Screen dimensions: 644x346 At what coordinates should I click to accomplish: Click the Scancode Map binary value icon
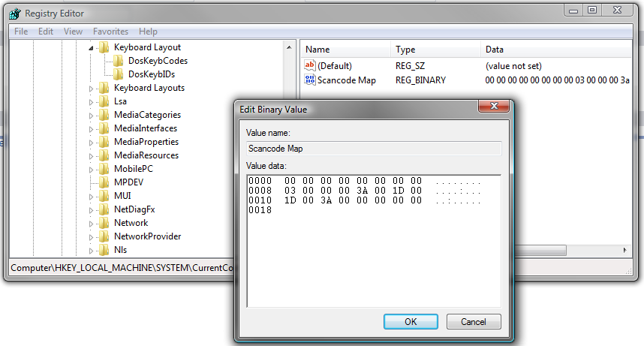pos(310,80)
